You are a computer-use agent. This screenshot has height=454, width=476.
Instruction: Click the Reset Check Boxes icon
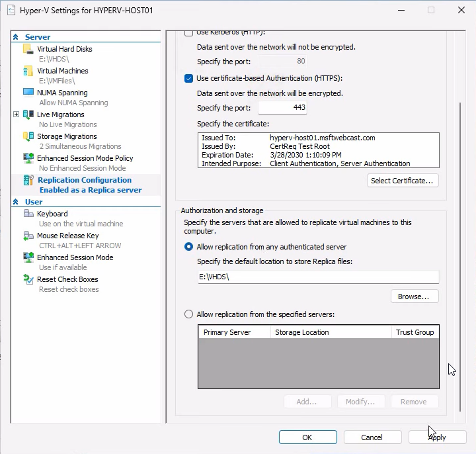(28, 279)
